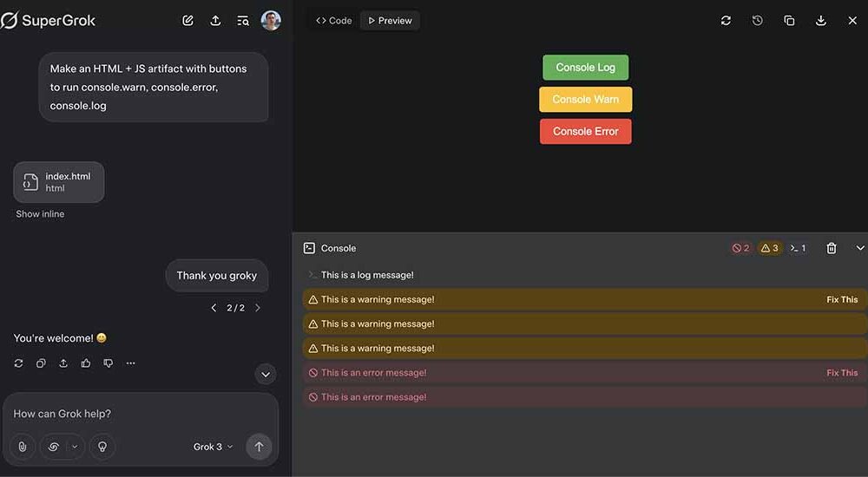
Task: Click the share icon in SuperGrok header
Action: [x=215, y=21]
